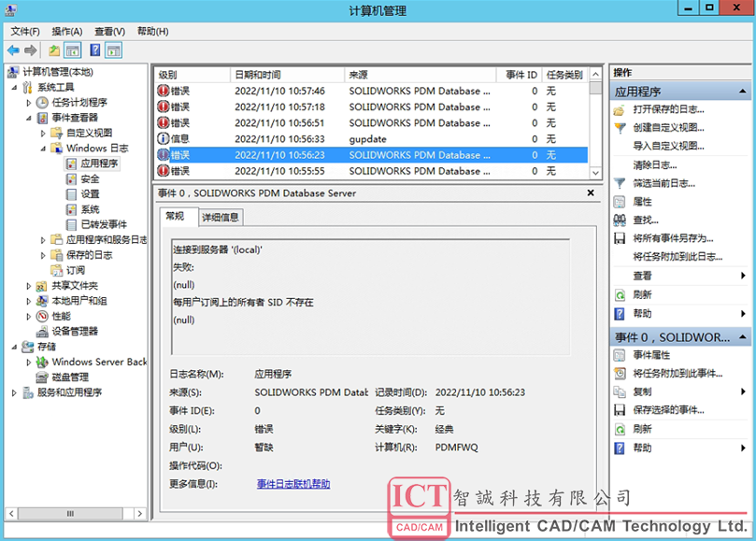Click the Up one level toolbar icon

pyautogui.click(x=54, y=50)
